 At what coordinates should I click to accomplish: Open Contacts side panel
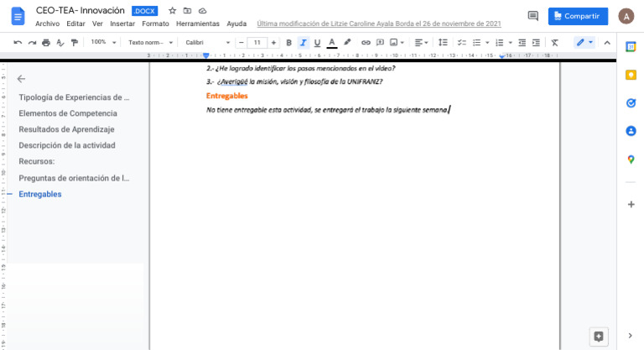631,131
